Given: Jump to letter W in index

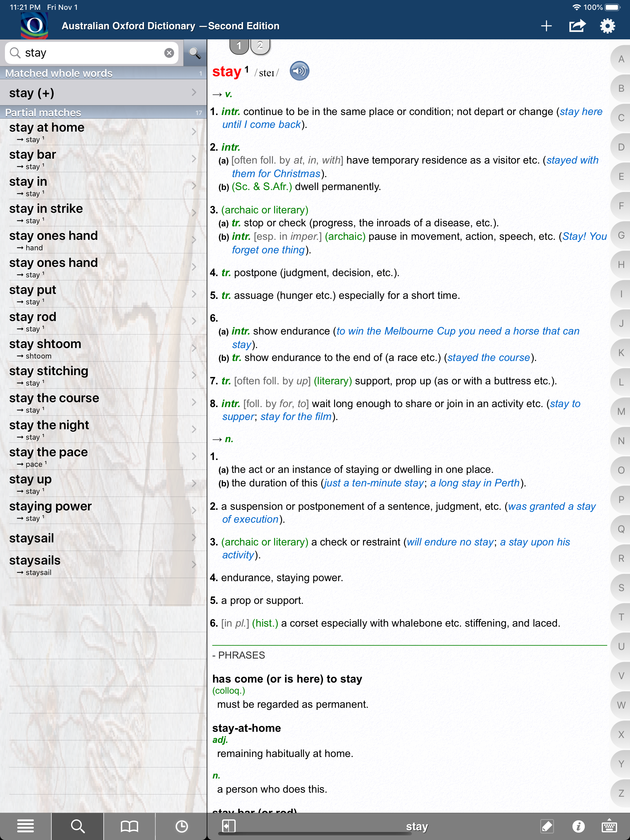Looking at the screenshot, I should pyautogui.click(x=621, y=705).
